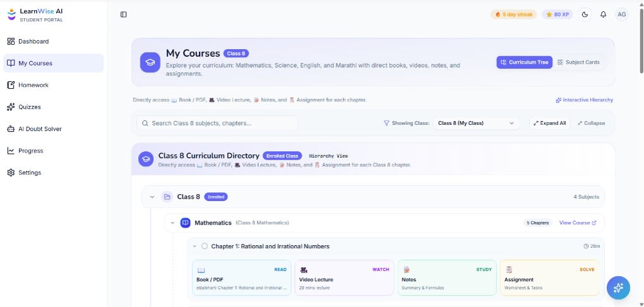Collapse all curriculum nodes
This screenshot has height=307, width=644.
[x=591, y=123]
